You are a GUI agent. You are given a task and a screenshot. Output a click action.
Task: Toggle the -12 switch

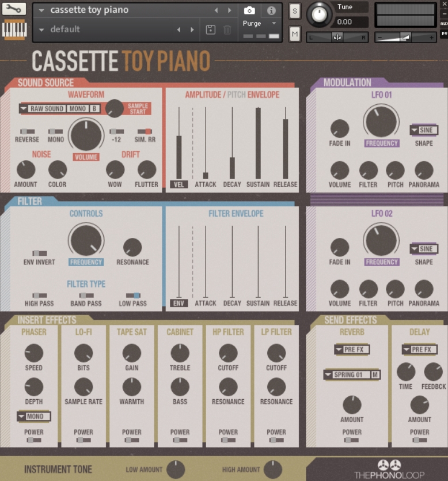(x=117, y=131)
